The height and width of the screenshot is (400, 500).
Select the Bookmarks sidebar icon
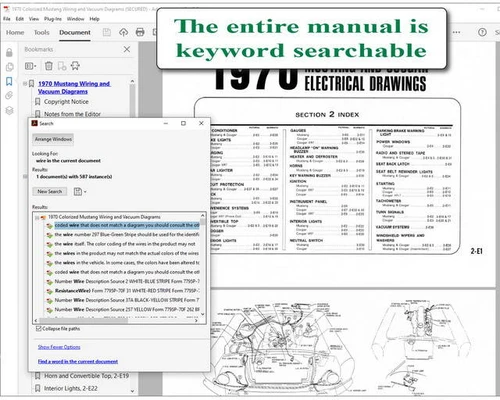(9, 81)
